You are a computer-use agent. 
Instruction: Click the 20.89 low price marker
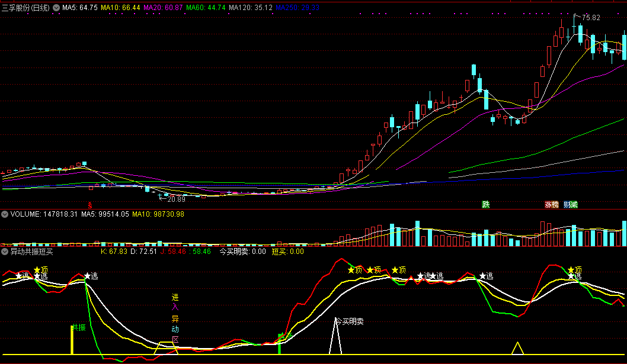click(x=176, y=199)
